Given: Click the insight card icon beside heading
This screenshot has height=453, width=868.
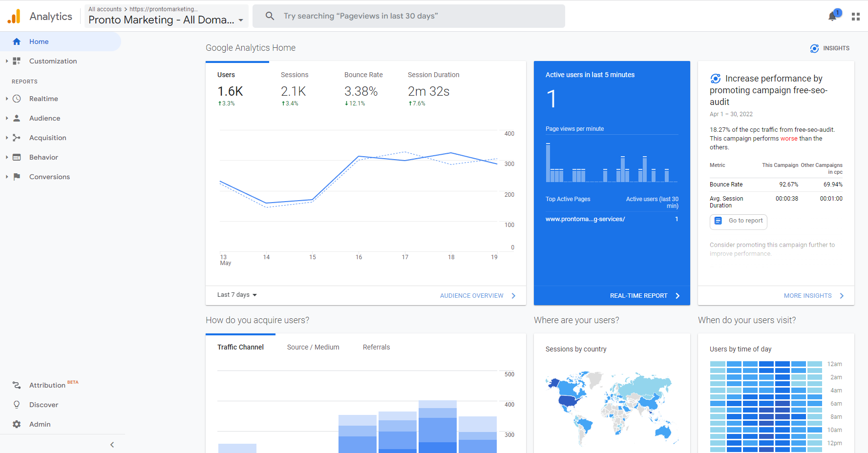Looking at the screenshot, I should (x=716, y=79).
